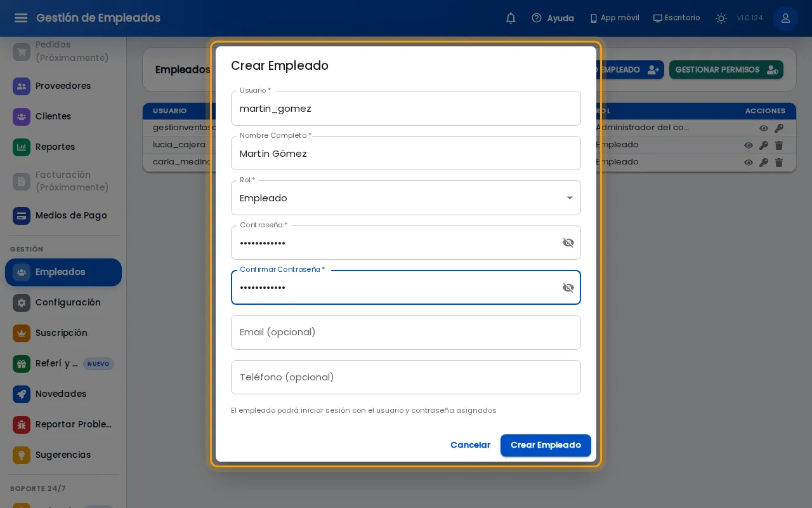Click the Gestionar Permisos button
This screenshot has height=508, width=812.
(726, 70)
